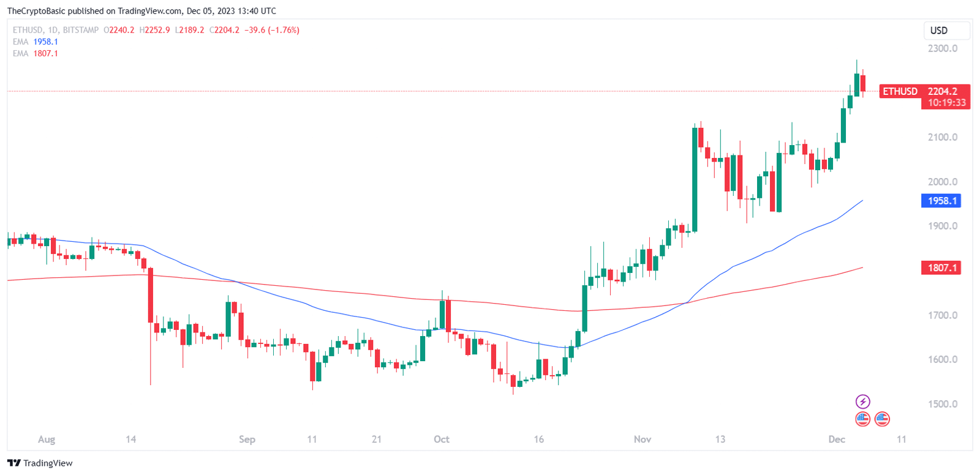980x475 pixels.
Task: Click the countdown timer 10:19:33 label
Action: click(x=946, y=103)
